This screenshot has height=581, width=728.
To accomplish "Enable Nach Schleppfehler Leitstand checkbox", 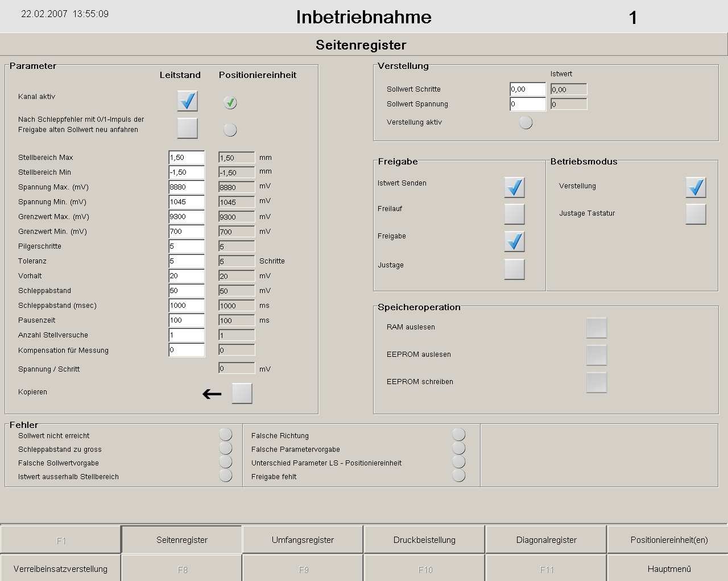I will pyautogui.click(x=187, y=128).
